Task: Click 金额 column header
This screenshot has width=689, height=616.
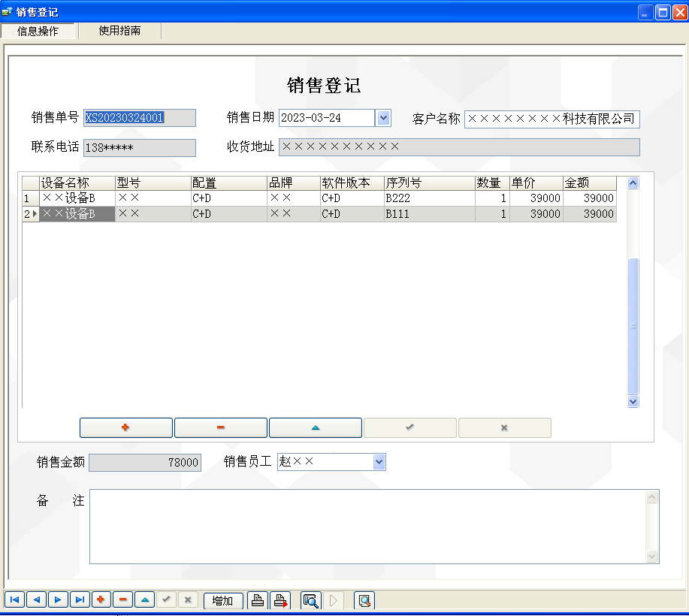Action: point(590,183)
